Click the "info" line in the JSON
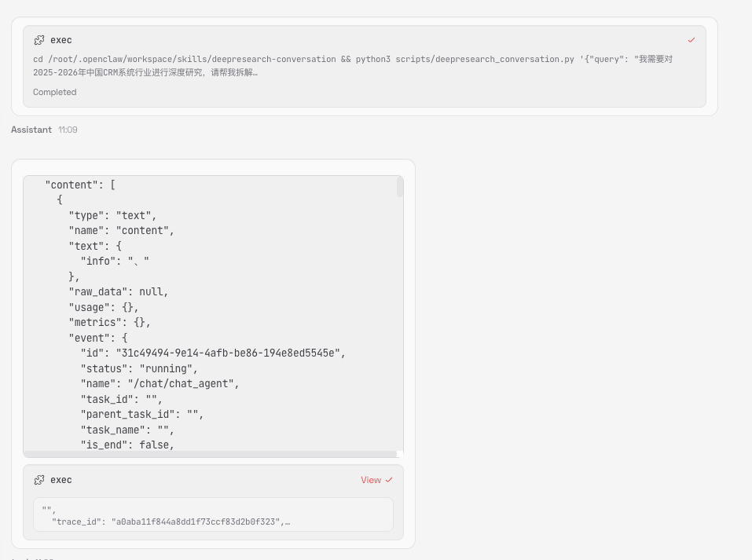Image resolution: width=752 pixels, height=560 pixels. click(x=115, y=262)
